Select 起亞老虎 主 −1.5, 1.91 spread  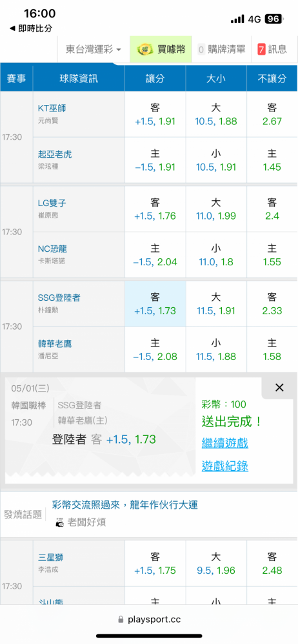[155, 160]
